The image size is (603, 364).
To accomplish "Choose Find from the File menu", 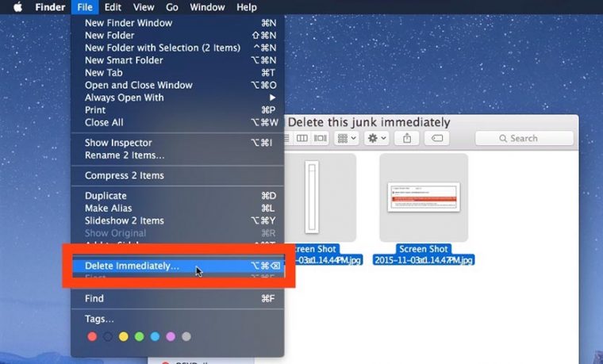I will [178, 299].
